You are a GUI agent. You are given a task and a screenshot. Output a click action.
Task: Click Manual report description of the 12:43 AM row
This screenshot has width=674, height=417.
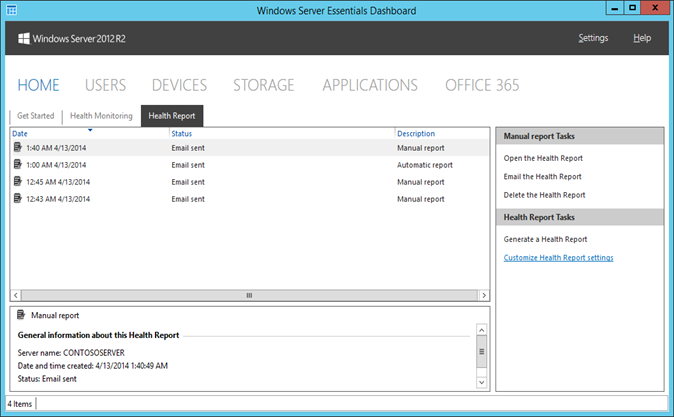[420, 199]
